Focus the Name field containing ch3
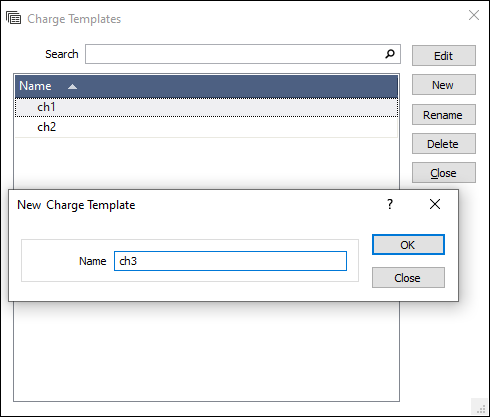Image resolution: width=490 pixels, height=417 pixels. coord(230,261)
